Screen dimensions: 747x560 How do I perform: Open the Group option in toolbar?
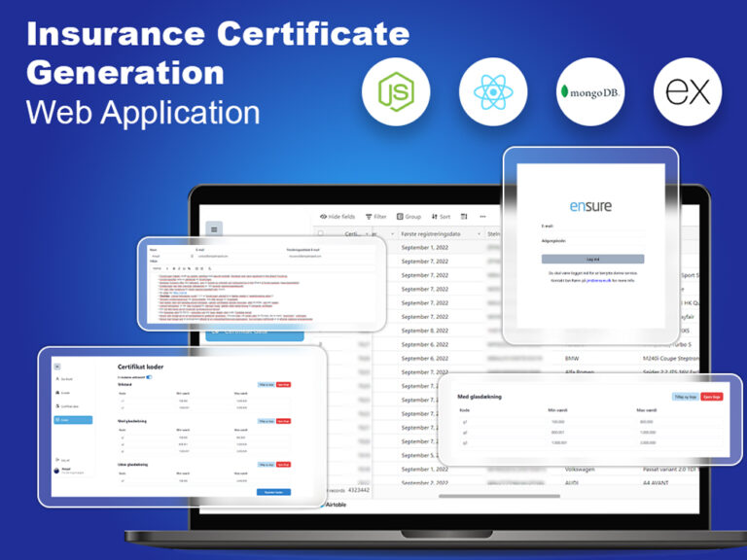[409, 217]
